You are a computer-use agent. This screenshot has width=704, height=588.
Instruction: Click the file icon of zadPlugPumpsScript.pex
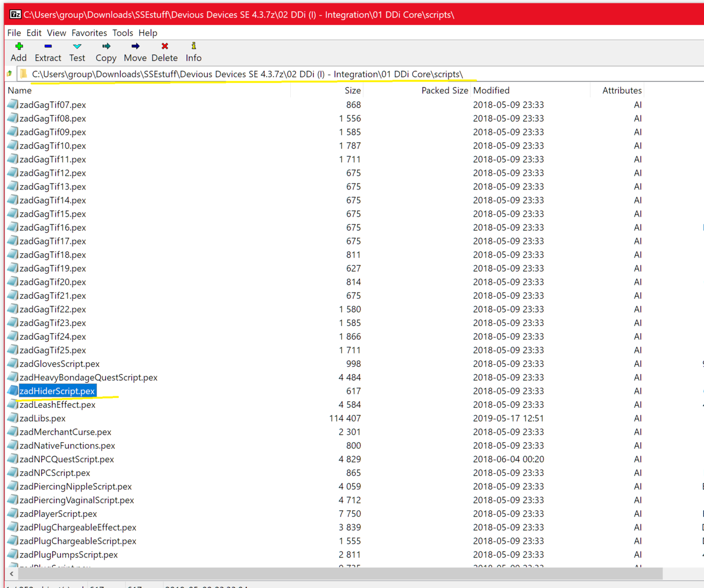13,554
